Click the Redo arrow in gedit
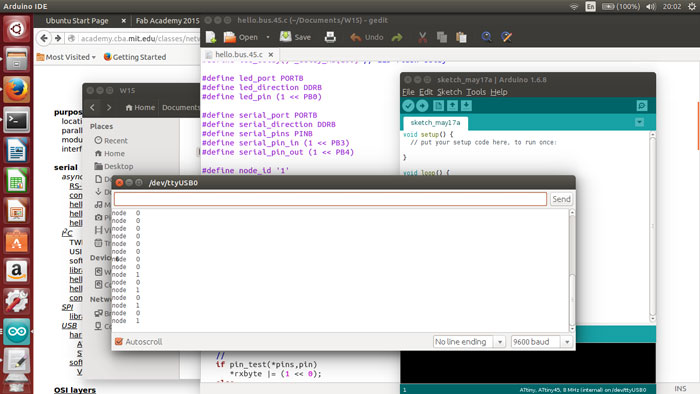 [x=397, y=37]
